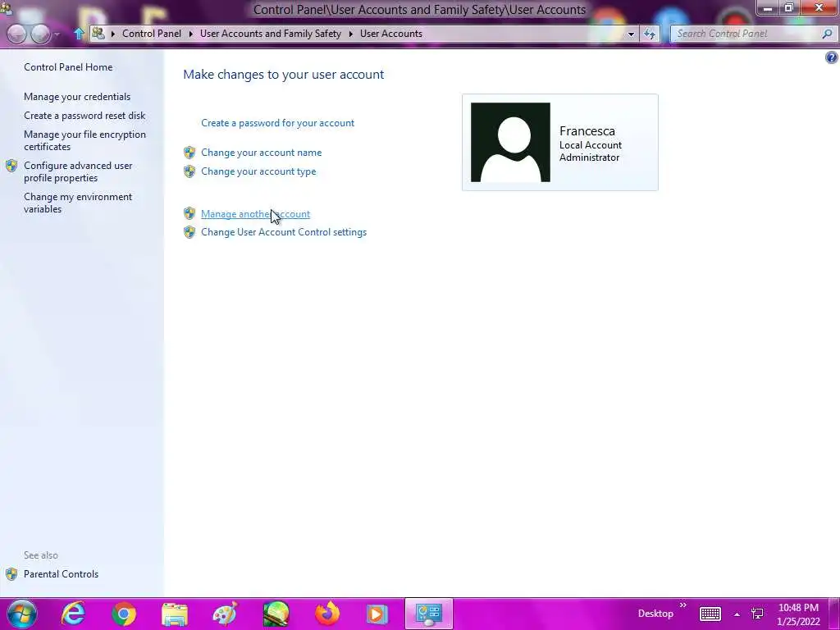Open Change your account type
This screenshot has height=630, width=840.
pos(258,171)
